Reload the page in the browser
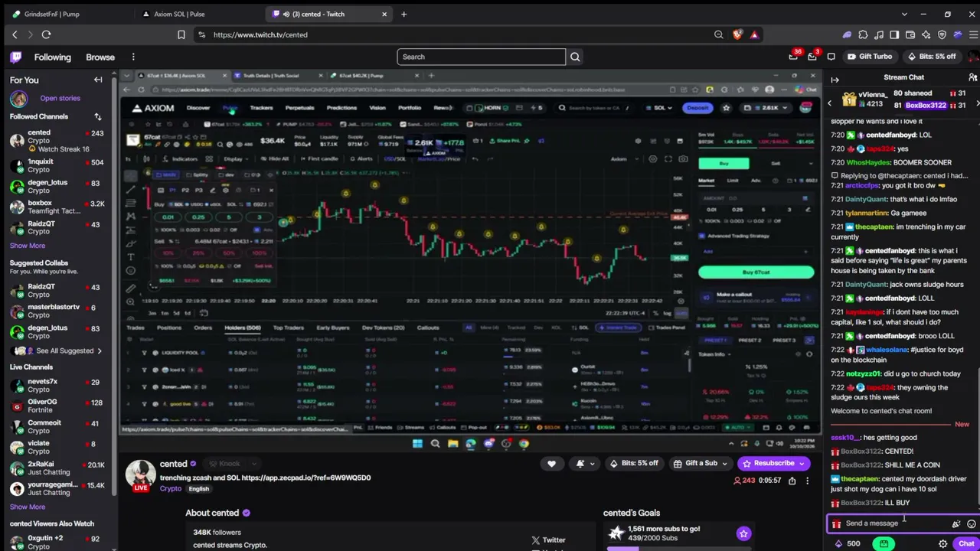The height and width of the screenshot is (551, 980). point(46,34)
